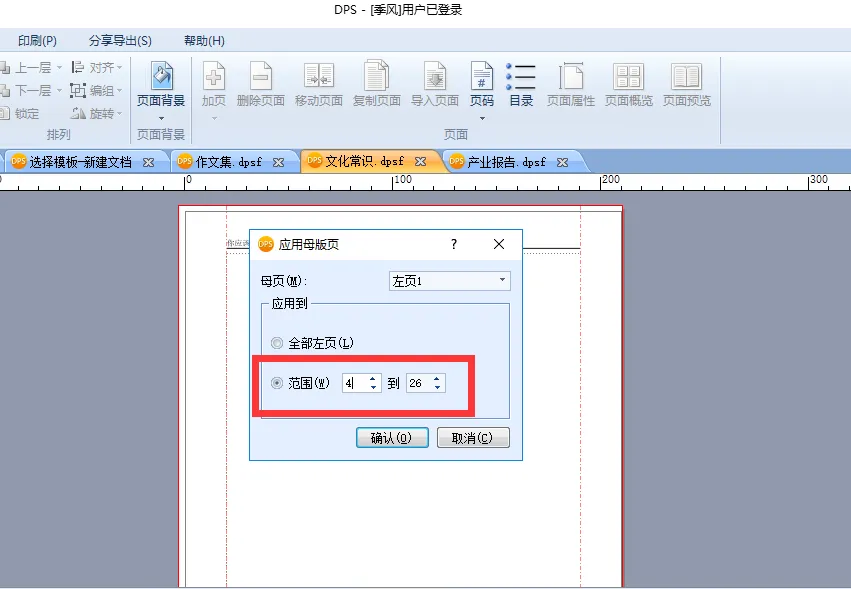Click the 确认(O) button
The image size is (851, 589).
click(392, 438)
